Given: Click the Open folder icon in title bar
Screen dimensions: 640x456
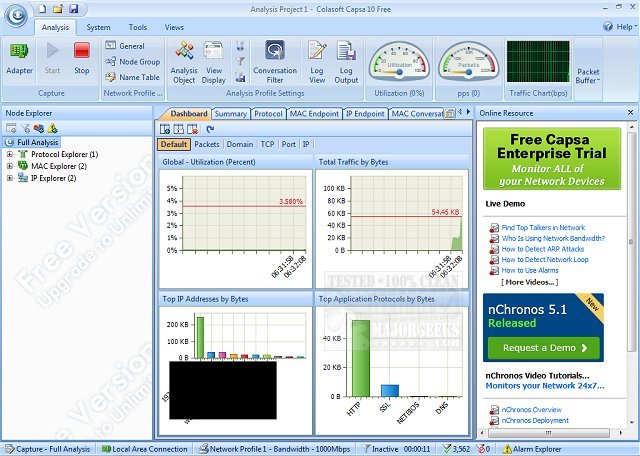Looking at the screenshot, I should coord(58,9).
